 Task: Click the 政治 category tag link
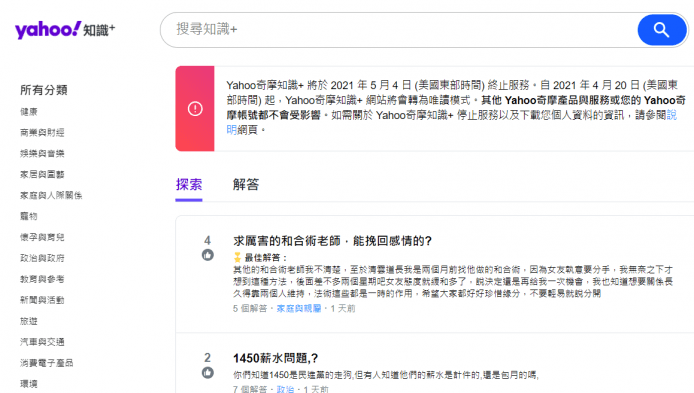click(x=285, y=389)
